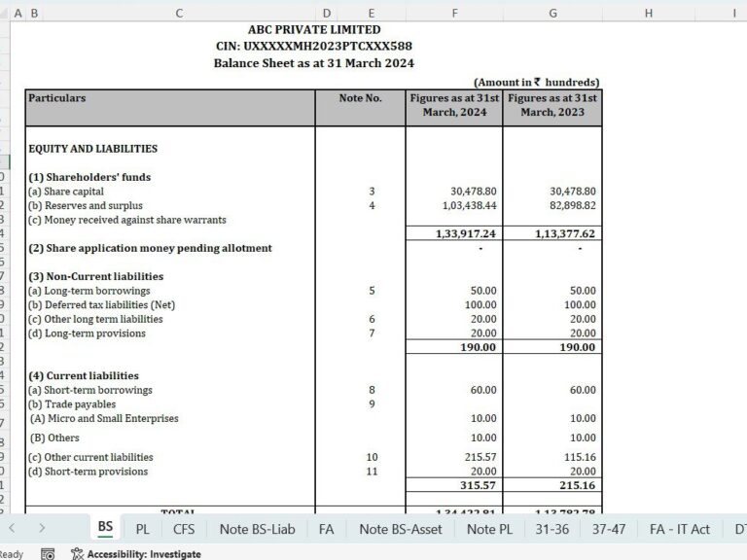This screenshot has width=747, height=560.
Task: Select column F header
Action: [x=454, y=13]
